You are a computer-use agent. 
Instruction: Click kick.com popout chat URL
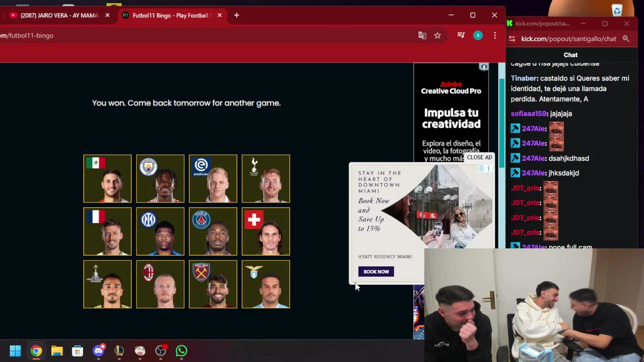pyautogui.click(x=569, y=39)
